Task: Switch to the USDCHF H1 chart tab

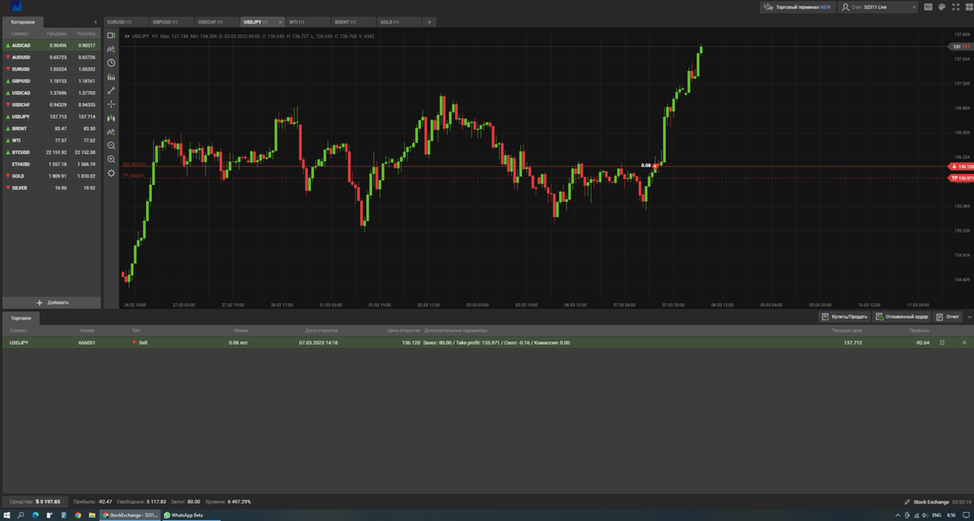Action: pyautogui.click(x=216, y=22)
